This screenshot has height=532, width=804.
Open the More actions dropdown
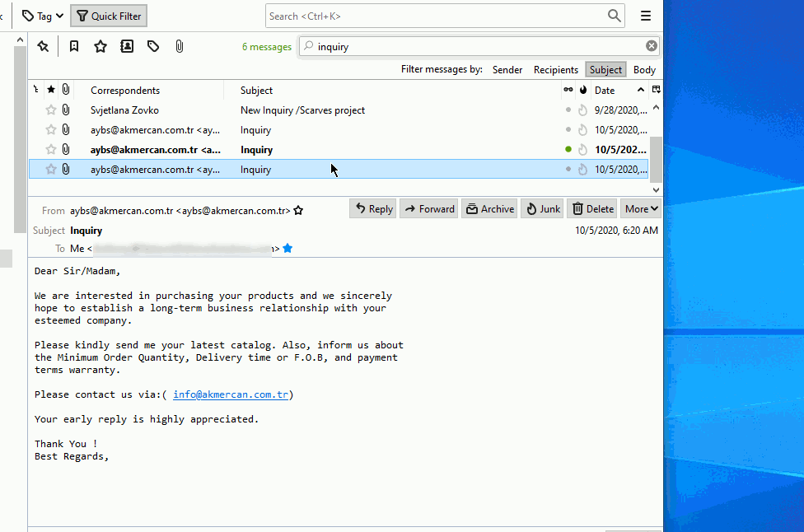(640, 208)
